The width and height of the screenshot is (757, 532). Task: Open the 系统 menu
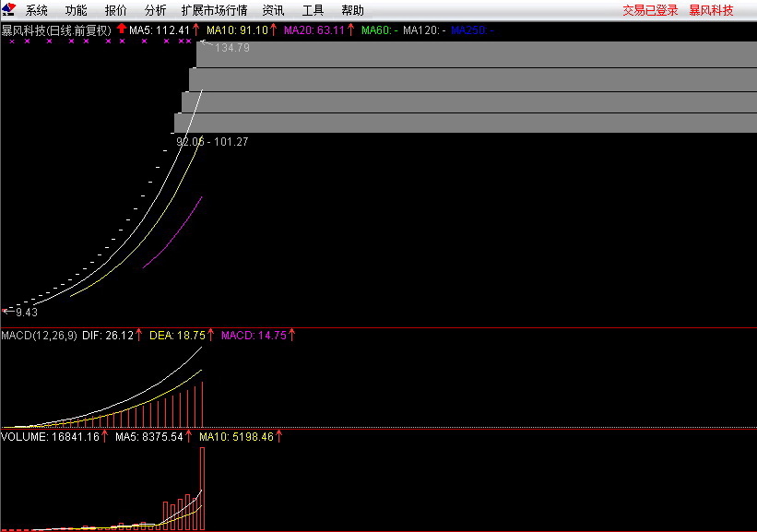(x=37, y=10)
